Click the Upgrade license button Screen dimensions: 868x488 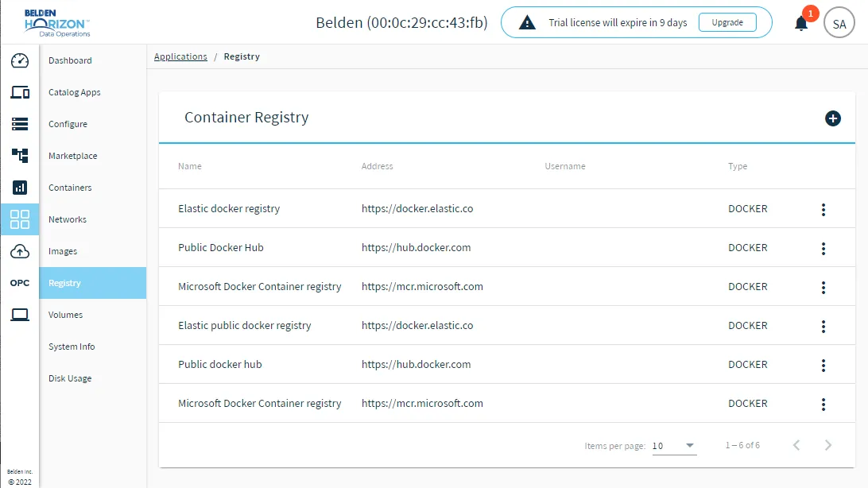tap(727, 23)
